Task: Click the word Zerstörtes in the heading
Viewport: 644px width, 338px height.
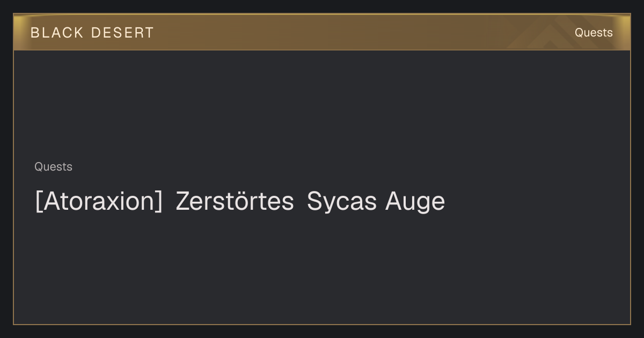Action: coord(235,201)
